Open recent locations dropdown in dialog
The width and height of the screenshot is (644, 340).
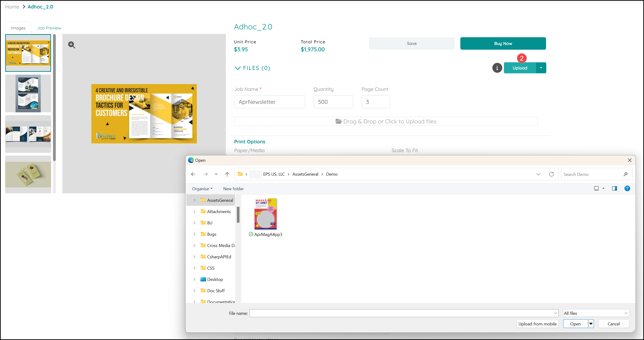216,174
